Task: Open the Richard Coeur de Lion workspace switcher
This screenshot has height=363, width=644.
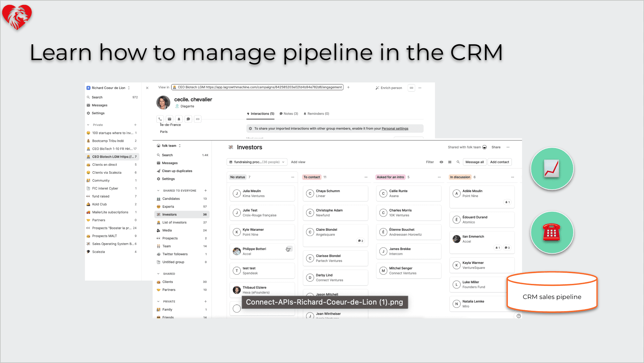Action: tap(108, 88)
